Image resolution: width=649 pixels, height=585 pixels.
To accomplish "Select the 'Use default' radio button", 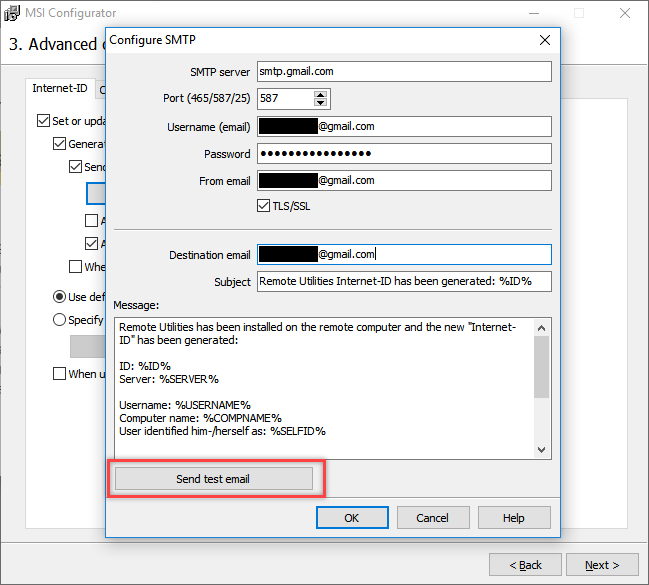I will (60, 296).
